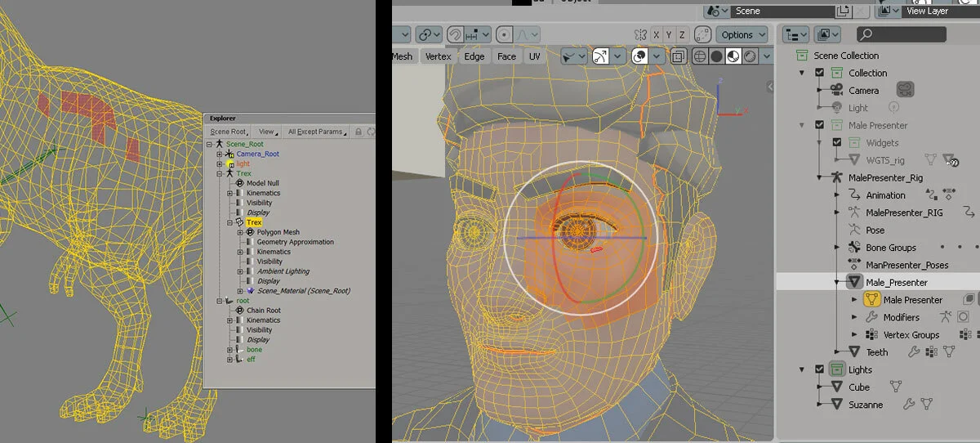
Task: Open the selectability and visibility dropdown
Action: (573, 56)
